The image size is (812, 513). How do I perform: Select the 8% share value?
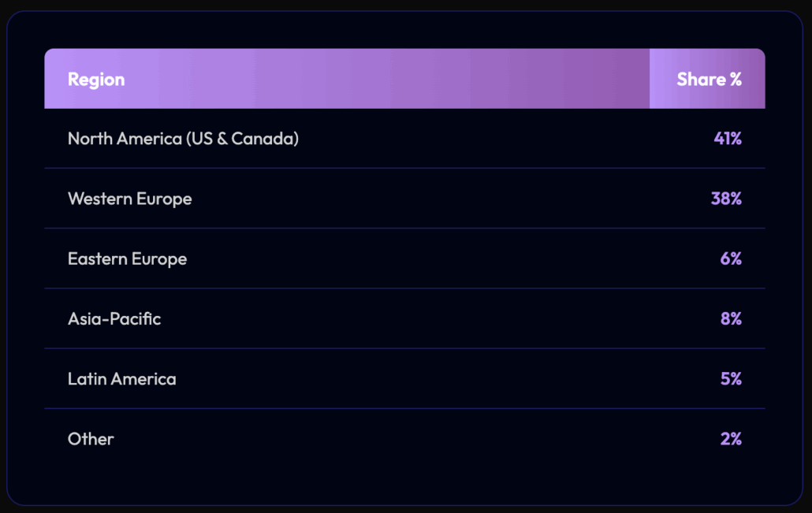(x=731, y=319)
